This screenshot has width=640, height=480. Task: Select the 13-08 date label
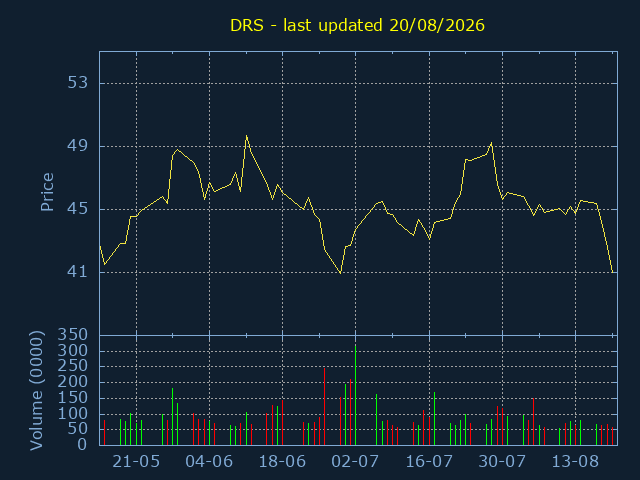click(x=575, y=462)
